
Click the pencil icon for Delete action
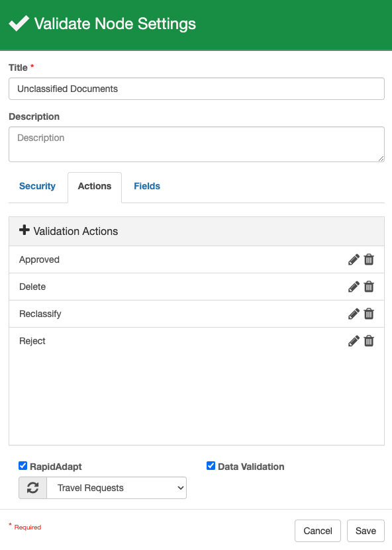[354, 287]
